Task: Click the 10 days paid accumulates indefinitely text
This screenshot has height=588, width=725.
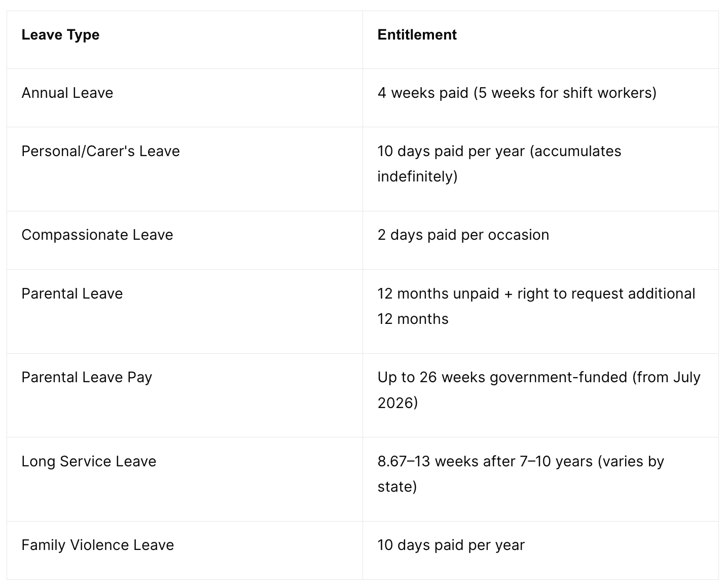Action: tap(499, 164)
